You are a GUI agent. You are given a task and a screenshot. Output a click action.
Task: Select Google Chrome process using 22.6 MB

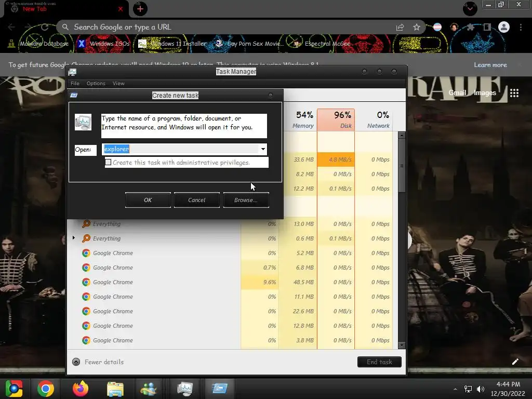tap(231, 312)
